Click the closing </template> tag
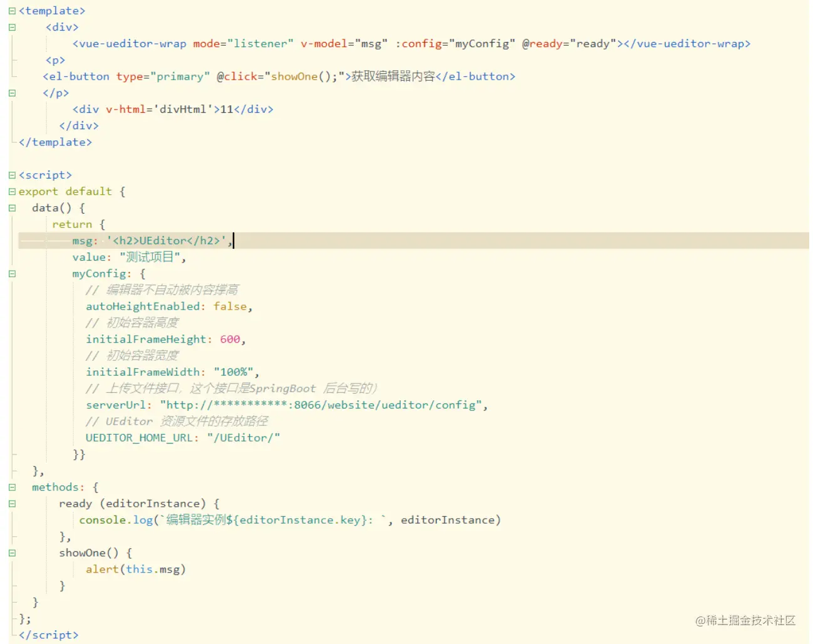813x644 pixels. 55,142
